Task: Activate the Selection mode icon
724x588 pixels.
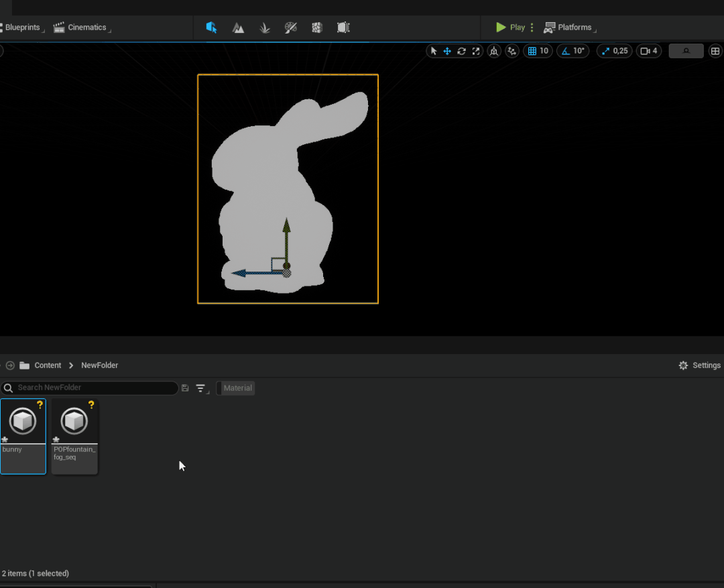Action: (x=212, y=27)
